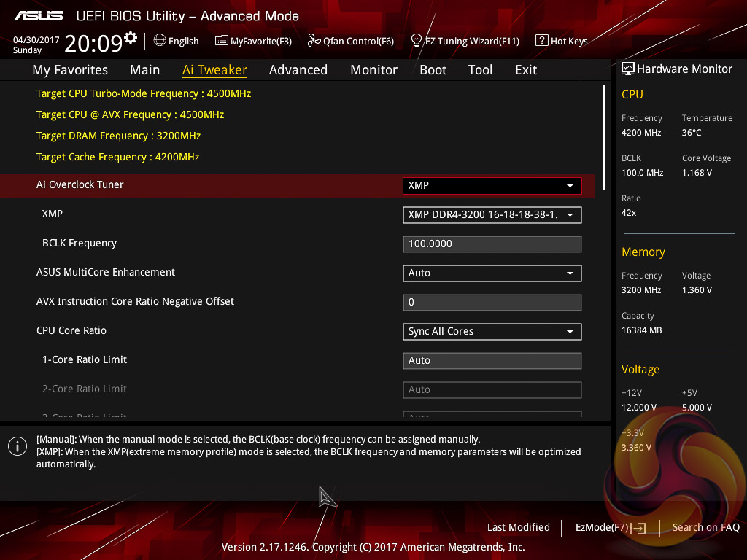
Task: Click the Memory Voltage 1.360 V value
Action: click(x=697, y=290)
